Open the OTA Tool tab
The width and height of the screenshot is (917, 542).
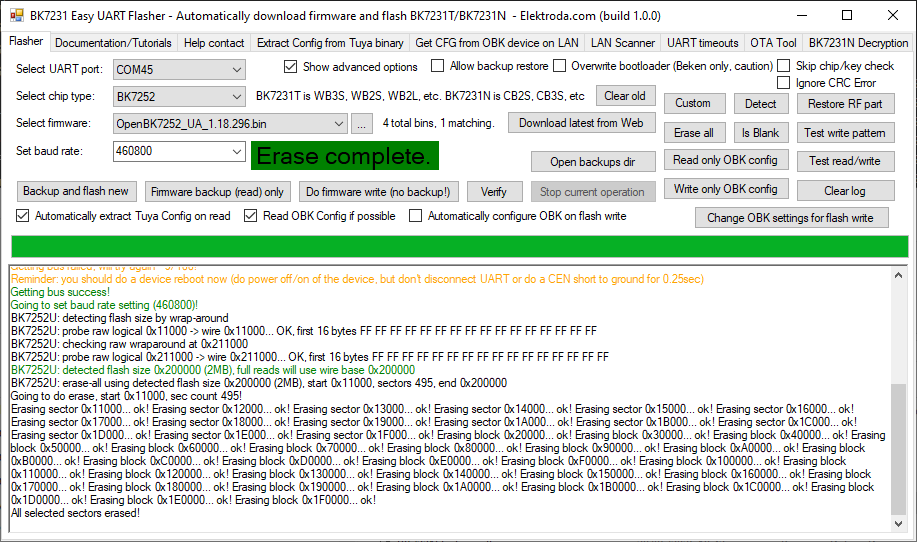pos(773,43)
